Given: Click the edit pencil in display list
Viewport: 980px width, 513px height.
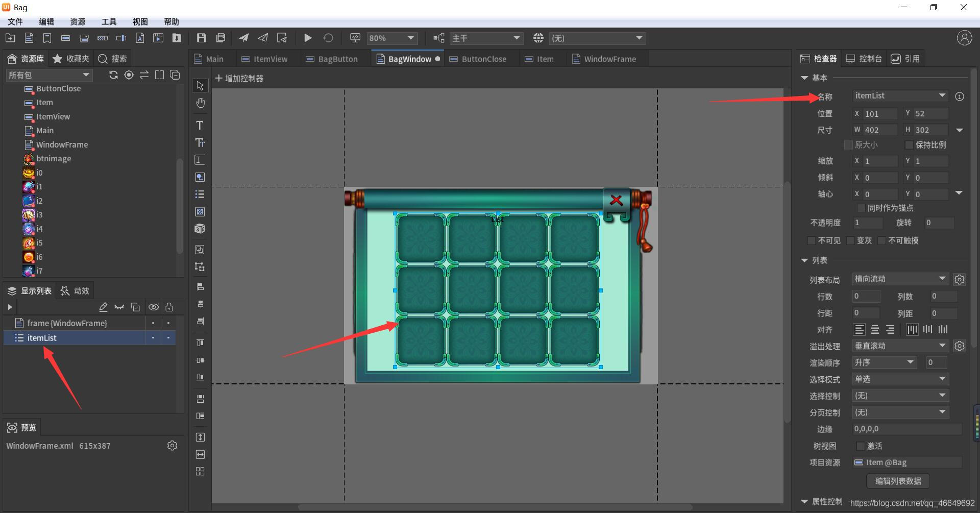Looking at the screenshot, I should point(103,307).
